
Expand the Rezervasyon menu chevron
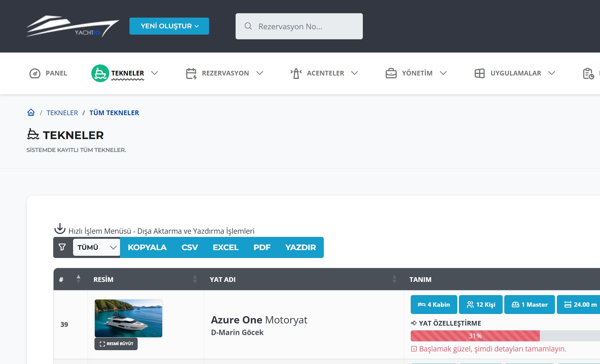click(x=260, y=73)
